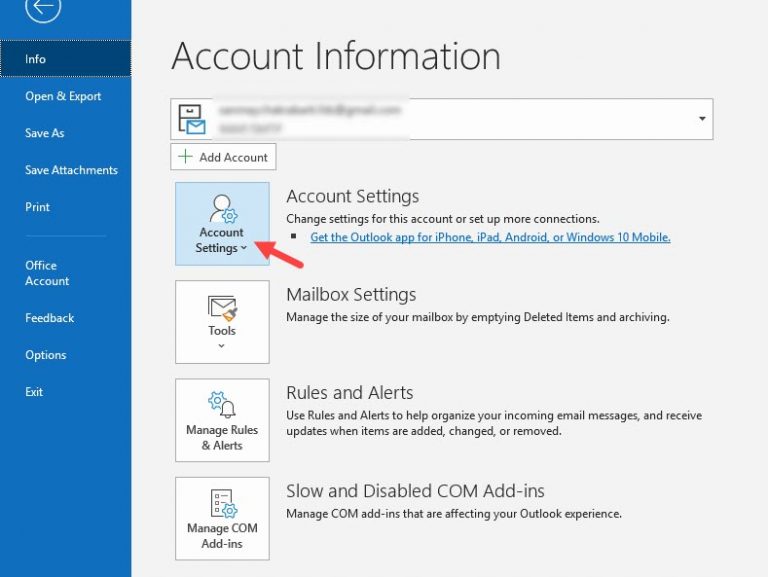The image size is (768, 577).
Task: Click the Account Information page title
Action: [x=336, y=56]
